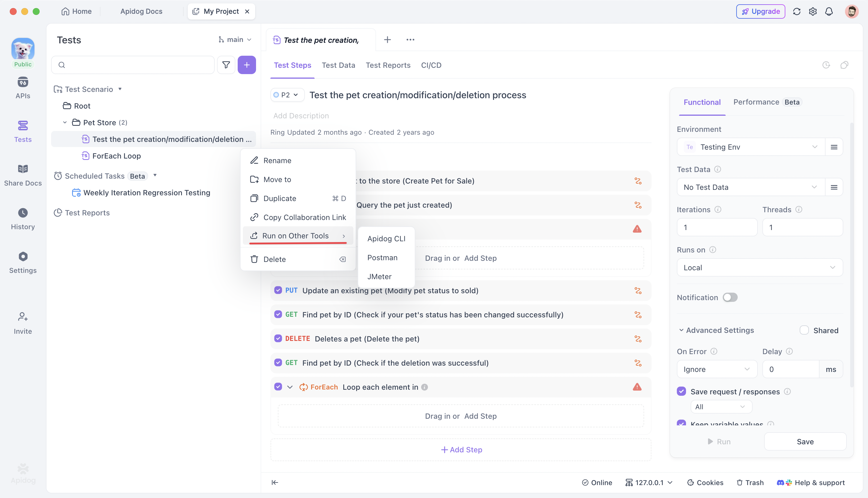This screenshot has height=498, width=868.
Task: Click the Save button
Action: 805,441
